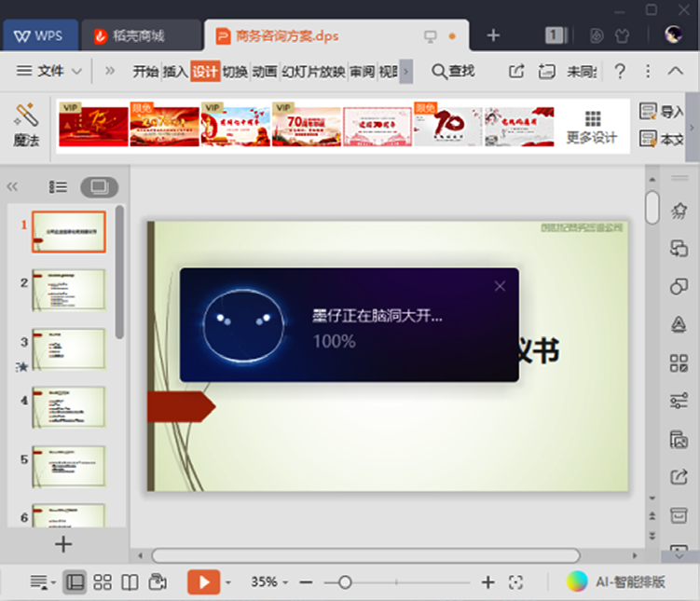Click the circle-and-square shapes icon in the sidebar
The width and height of the screenshot is (700, 601).
coord(679,286)
